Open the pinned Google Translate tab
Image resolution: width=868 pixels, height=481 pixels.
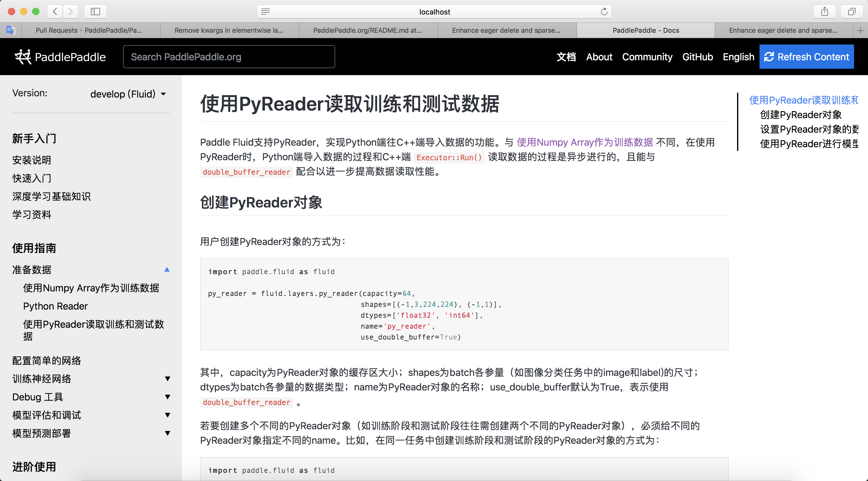tap(11, 30)
